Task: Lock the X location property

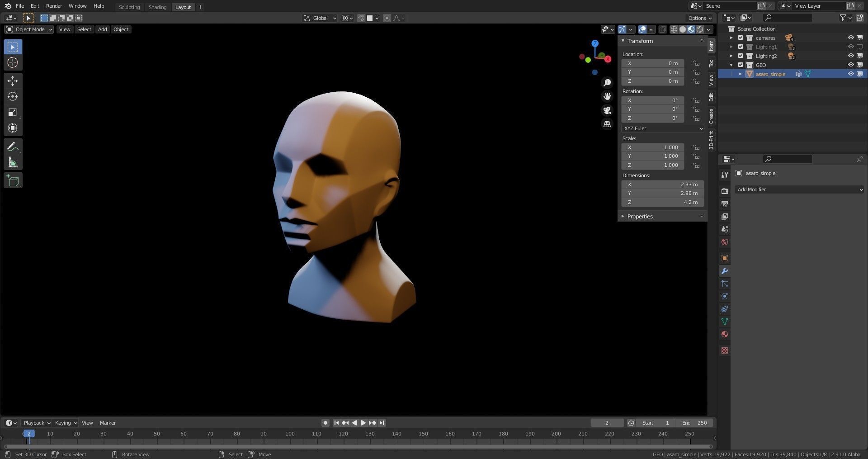Action: click(x=696, y=63)
